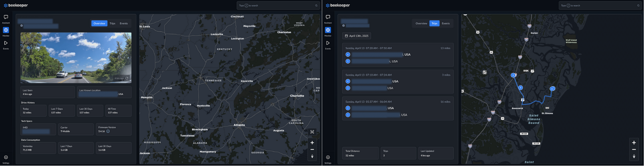
Task: Click Trips 3 summary card
Action: (x=398, y=153)
